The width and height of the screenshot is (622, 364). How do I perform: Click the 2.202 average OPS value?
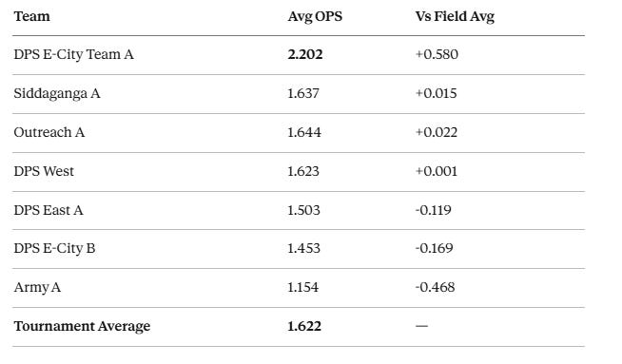(305, 54)
